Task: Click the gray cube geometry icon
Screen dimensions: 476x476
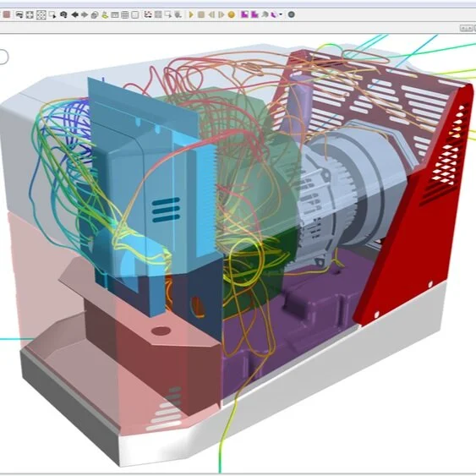Action: [x=265, y=14]
